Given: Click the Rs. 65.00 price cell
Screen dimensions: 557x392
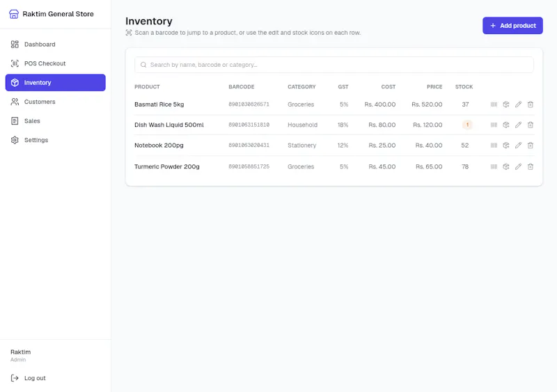Looking at the screenshot, I should pos(429,166).
